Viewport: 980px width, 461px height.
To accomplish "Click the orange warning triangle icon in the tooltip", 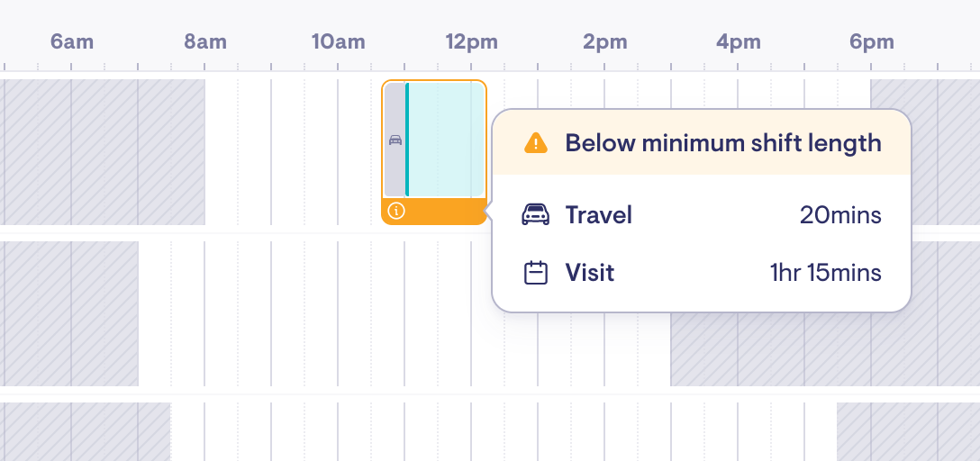I will click(536, 143).
